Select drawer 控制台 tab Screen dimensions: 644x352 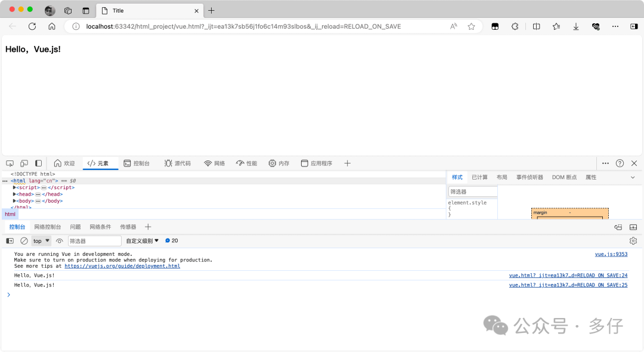17,227
